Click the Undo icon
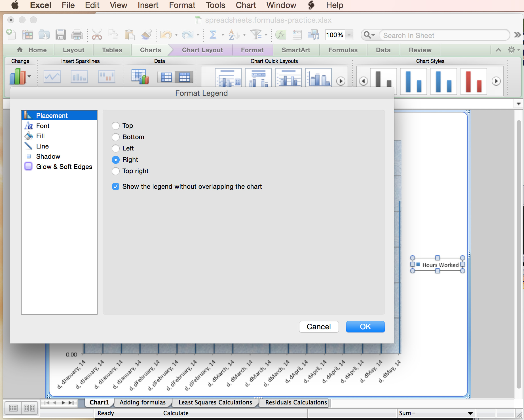This screenshot has width=524, height=420. (166, 35)
